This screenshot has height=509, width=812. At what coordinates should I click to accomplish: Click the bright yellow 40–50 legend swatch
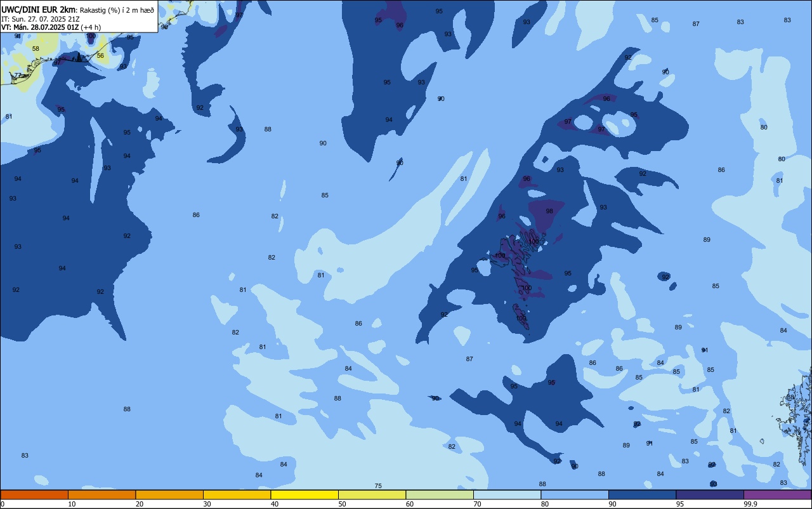pos(304,494)
